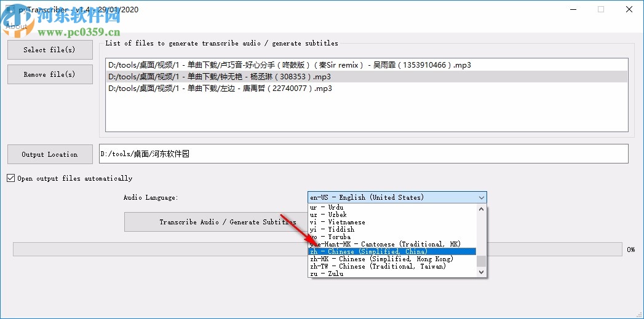This screenshot has height=319, width=644.
Task: Click the output path field D:/tools/桌面/河东软件园
Action: click(x=364, y=154)
